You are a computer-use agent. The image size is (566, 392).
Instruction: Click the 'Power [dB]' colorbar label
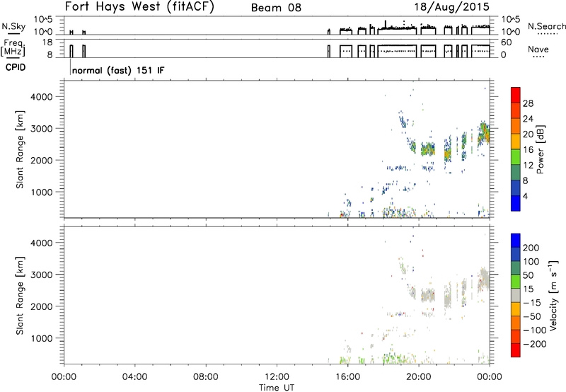(541, 149)
